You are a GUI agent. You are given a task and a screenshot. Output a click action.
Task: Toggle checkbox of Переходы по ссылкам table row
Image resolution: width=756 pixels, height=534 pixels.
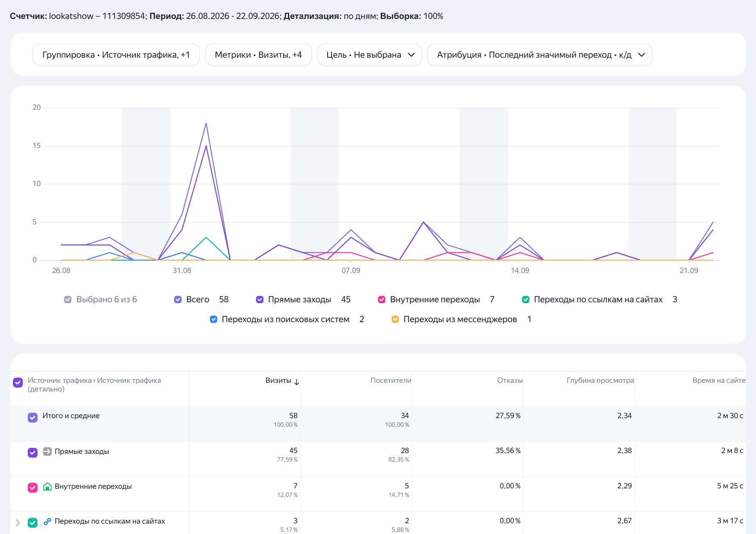[x=33, y=522]
